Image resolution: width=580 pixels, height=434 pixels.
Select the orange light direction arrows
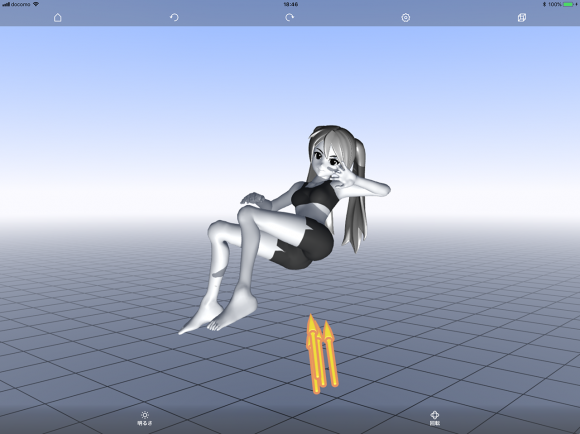(x=321, y=354)
